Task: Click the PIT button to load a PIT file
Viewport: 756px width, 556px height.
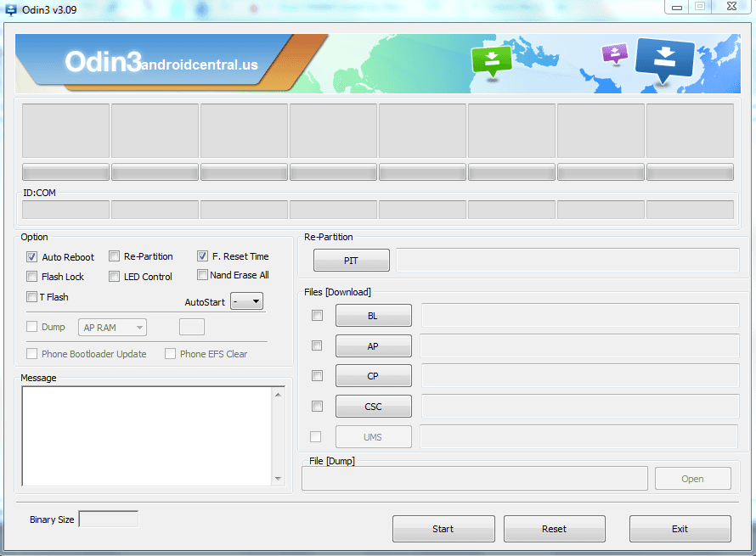Action: point(351,260)
